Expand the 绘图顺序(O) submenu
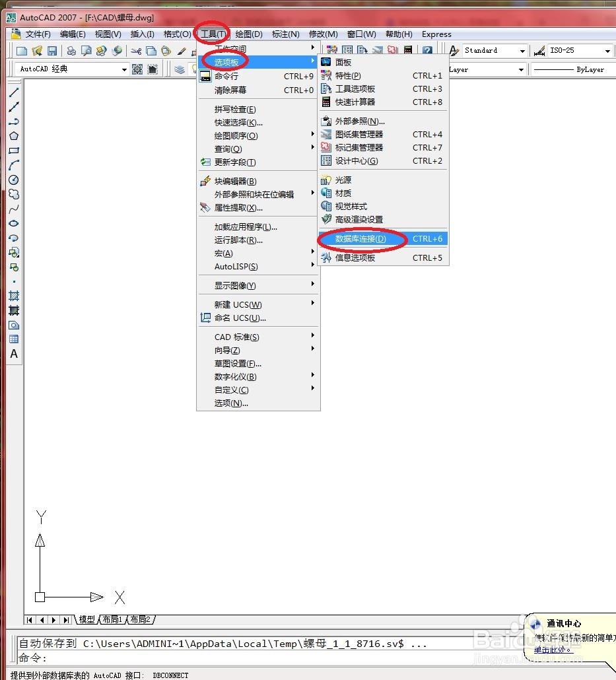 (x=259, y=136)
